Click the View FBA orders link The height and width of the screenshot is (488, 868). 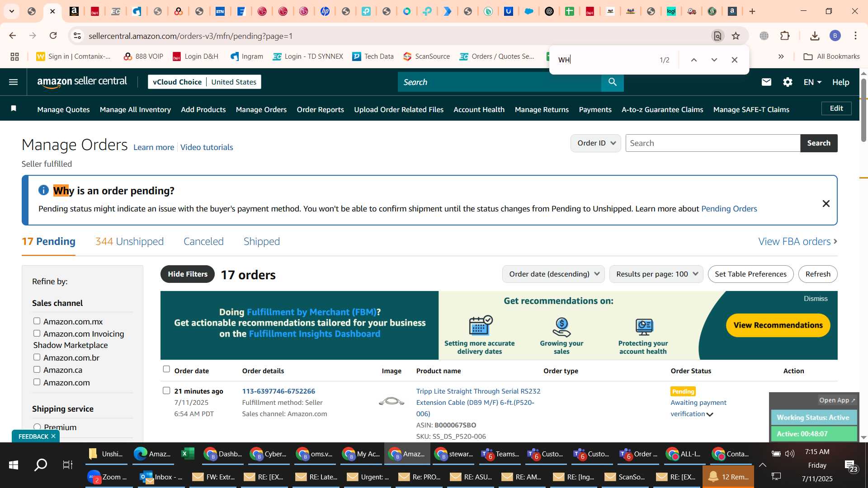click(x=797, y=241)
